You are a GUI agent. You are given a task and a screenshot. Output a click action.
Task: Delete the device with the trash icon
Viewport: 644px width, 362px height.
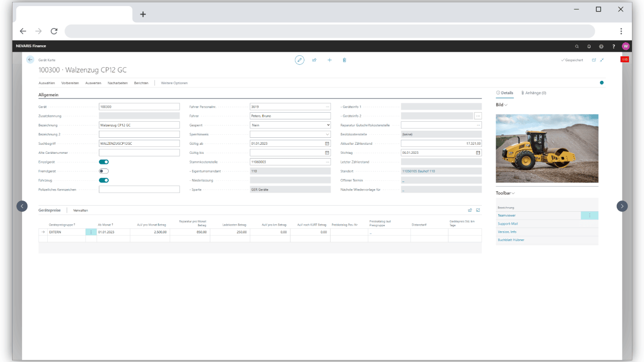(x=345, y=60)
